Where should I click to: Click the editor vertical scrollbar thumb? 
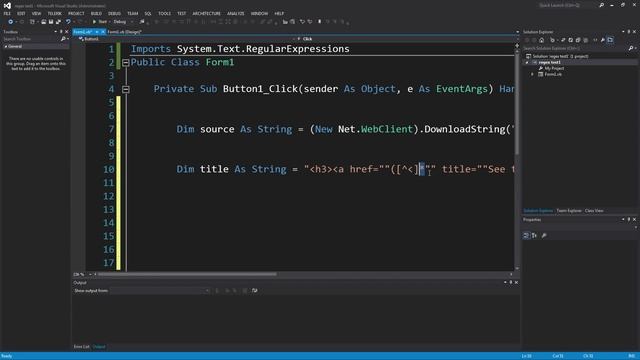point(517,103)
